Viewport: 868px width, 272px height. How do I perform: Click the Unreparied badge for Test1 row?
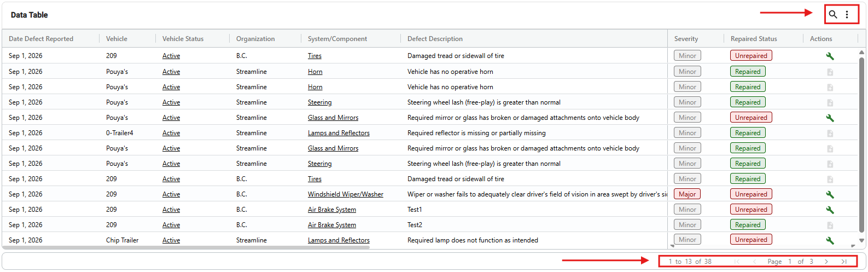[x=751, y=210]
